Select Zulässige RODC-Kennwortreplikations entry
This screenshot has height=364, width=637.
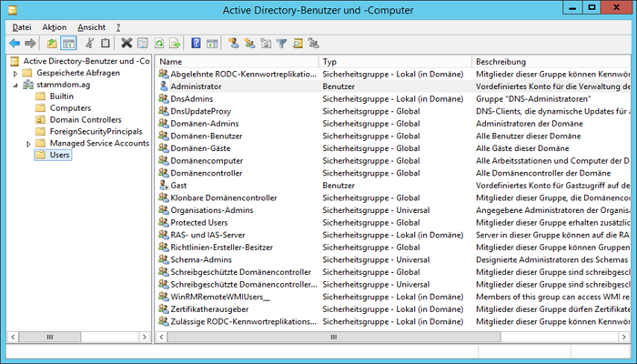tap(243, 321)
